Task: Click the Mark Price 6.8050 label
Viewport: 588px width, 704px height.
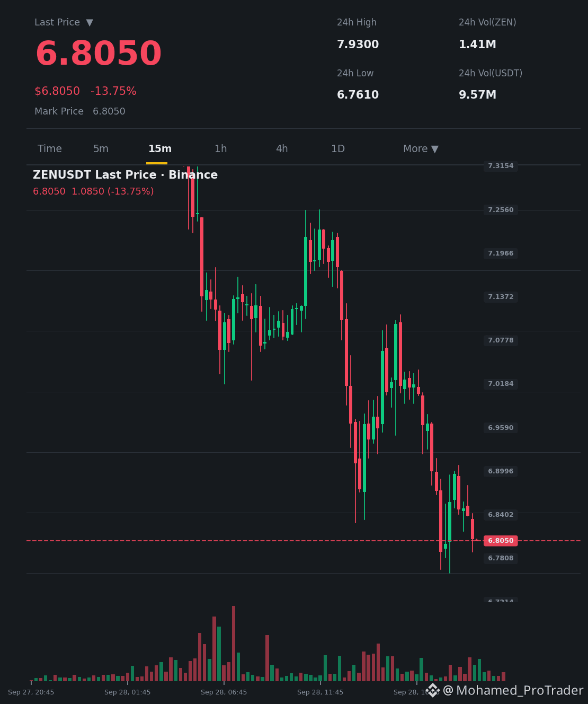Action: pyautogui.click(x=80, y=111)
